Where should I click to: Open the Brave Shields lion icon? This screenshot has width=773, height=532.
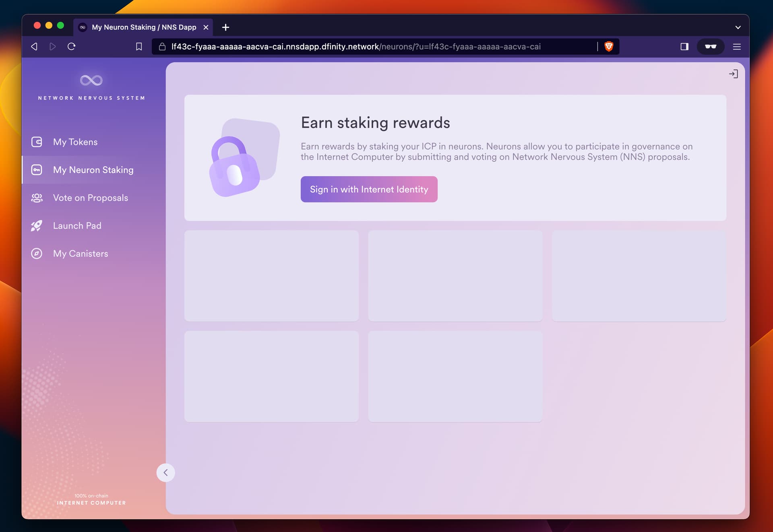tap(609, 47)
